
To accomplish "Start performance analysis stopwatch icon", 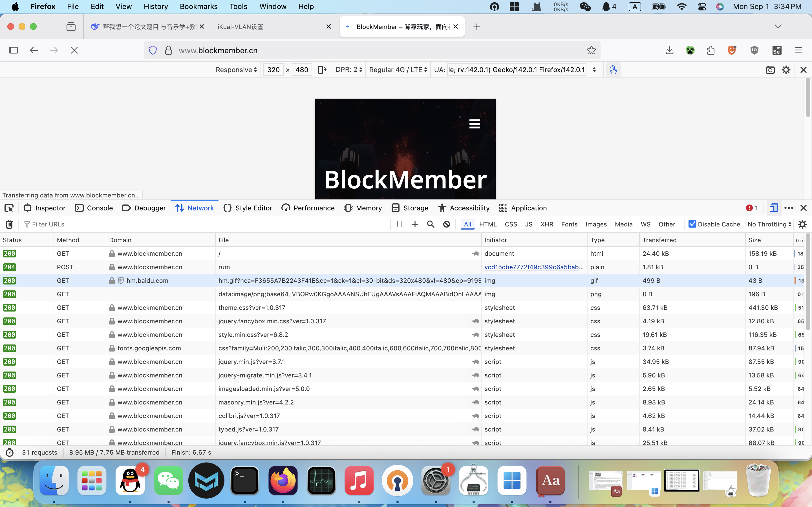I will pyautogui.click(x=10, y=452).
